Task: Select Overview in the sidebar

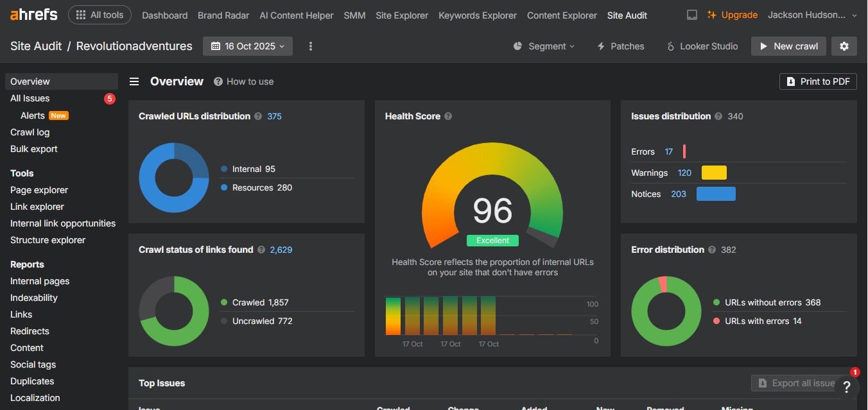Action: point(62,81)
